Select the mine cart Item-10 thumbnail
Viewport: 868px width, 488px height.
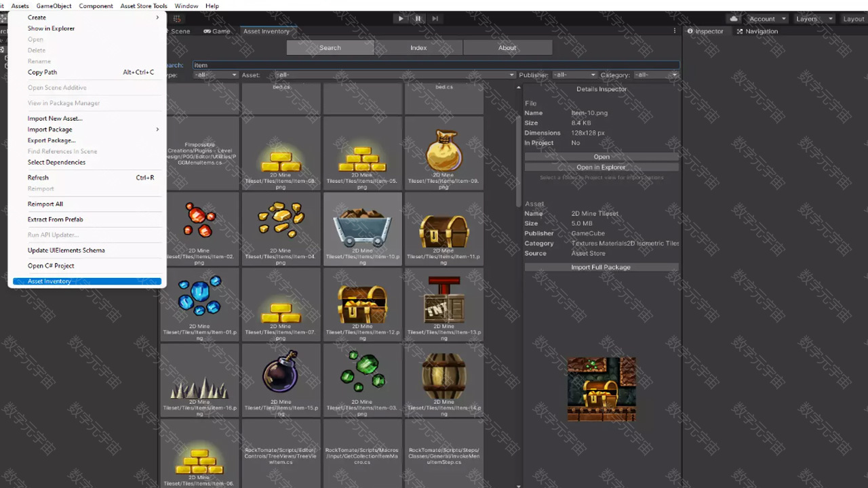(362, 228)
